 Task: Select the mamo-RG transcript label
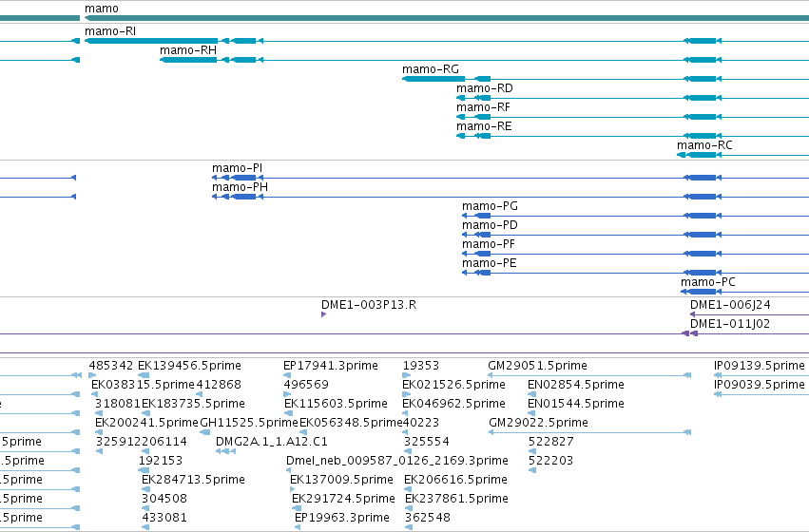[x=431, y=69]
